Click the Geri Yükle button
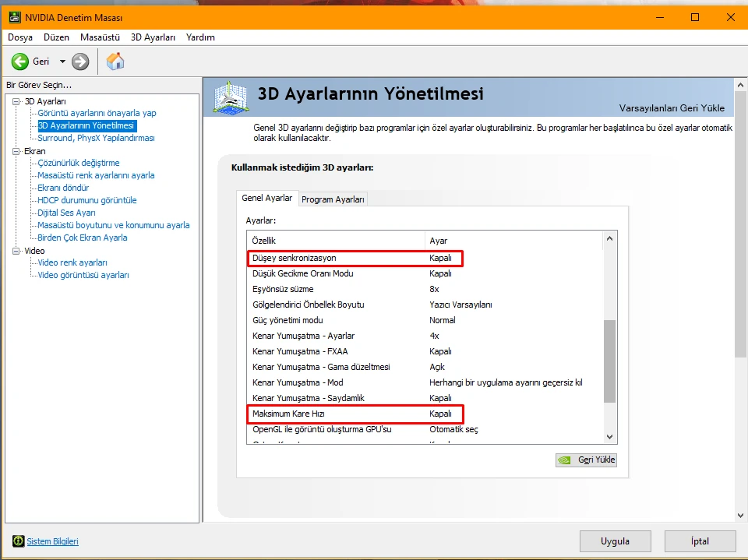This screenshot has width=748, height=560. (x=586, y=460)
